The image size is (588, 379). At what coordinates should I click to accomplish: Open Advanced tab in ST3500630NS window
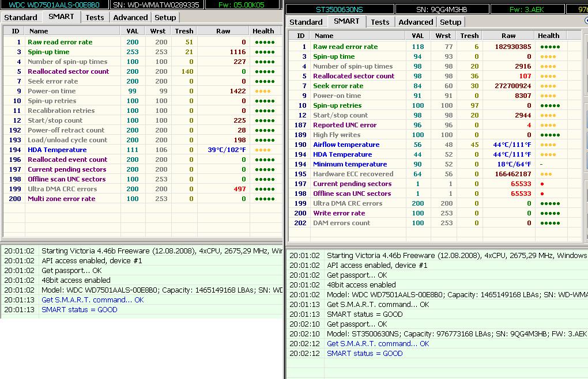[416, 22]
